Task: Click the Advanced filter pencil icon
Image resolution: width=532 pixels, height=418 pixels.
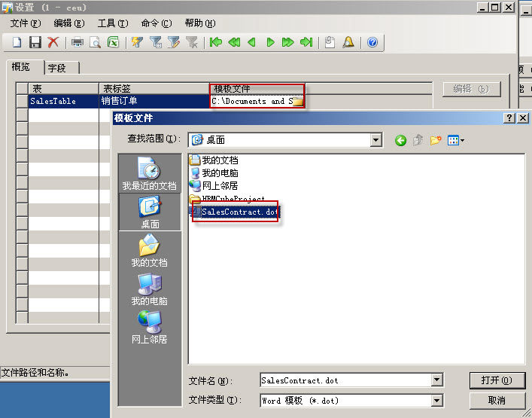Action: (x=174, y=42)
